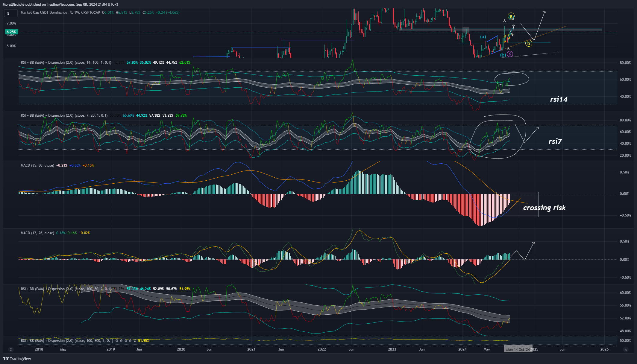This screenshot has height=364, width=637.
Task: Click the 'Mon 14 Oct '24' date label
Action: (x=518, y=349)
